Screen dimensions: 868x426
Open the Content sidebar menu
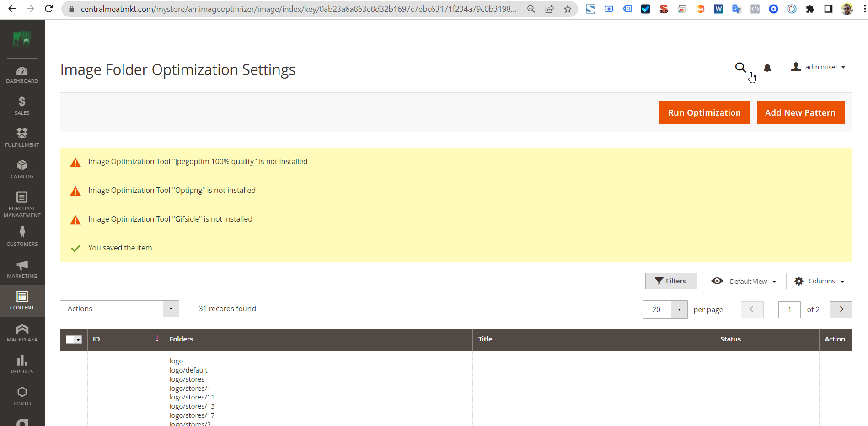click(x=22, y=301)
